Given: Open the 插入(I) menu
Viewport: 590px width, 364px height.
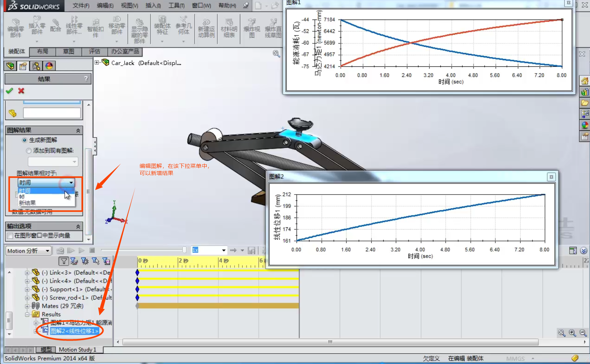Looking at the screenshot, I should click(x=152, y=5).
